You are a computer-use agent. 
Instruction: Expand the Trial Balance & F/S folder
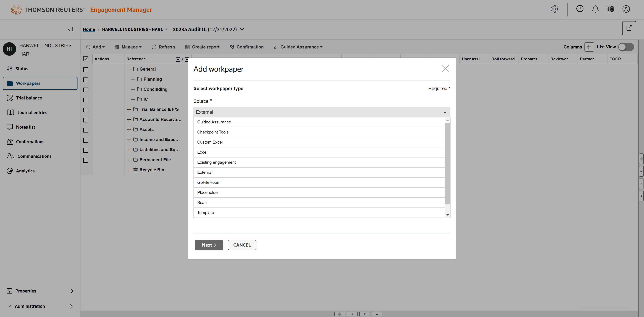pos(129,110)
